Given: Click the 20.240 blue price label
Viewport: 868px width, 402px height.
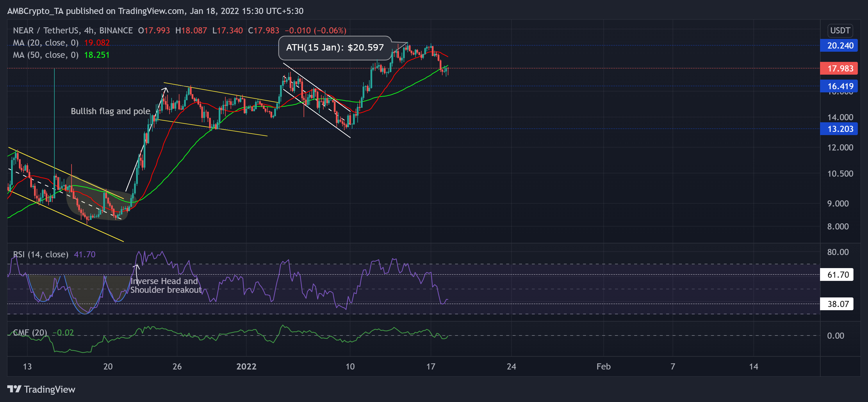Looking at the screenshot, I should [x=839, y=45].
